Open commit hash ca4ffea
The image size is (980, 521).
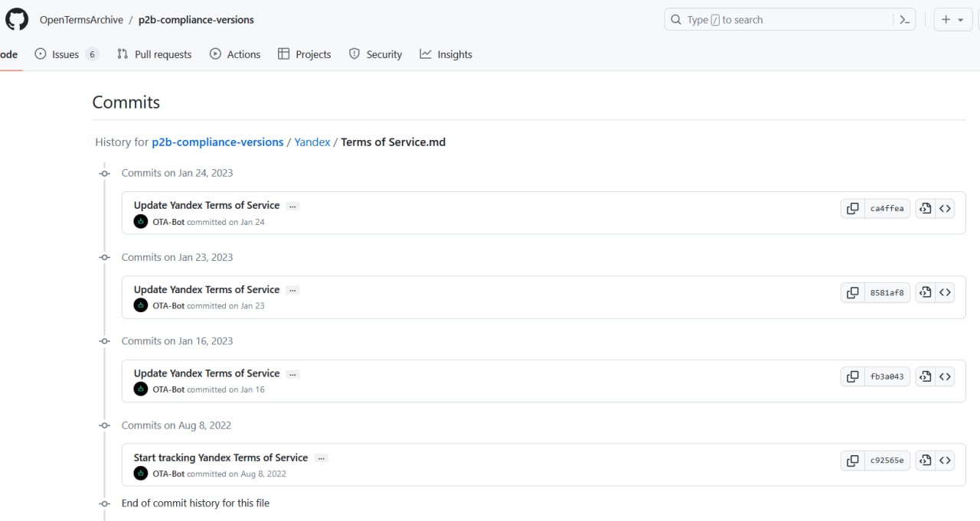tap(887, 208)
